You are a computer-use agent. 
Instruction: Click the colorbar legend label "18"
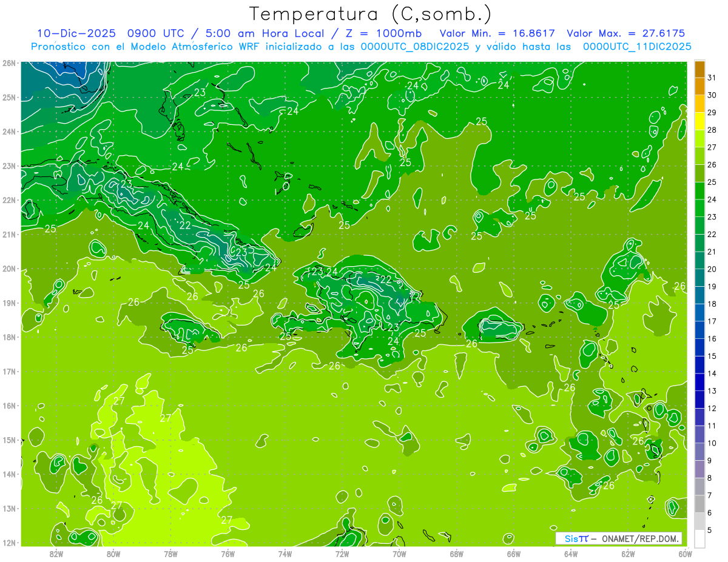click(x=712, y=304)
